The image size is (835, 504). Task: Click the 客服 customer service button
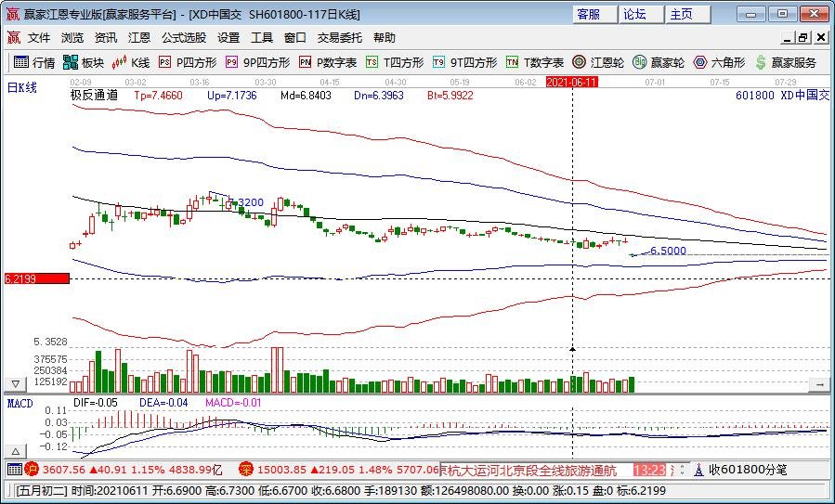[x=595, y=14]
